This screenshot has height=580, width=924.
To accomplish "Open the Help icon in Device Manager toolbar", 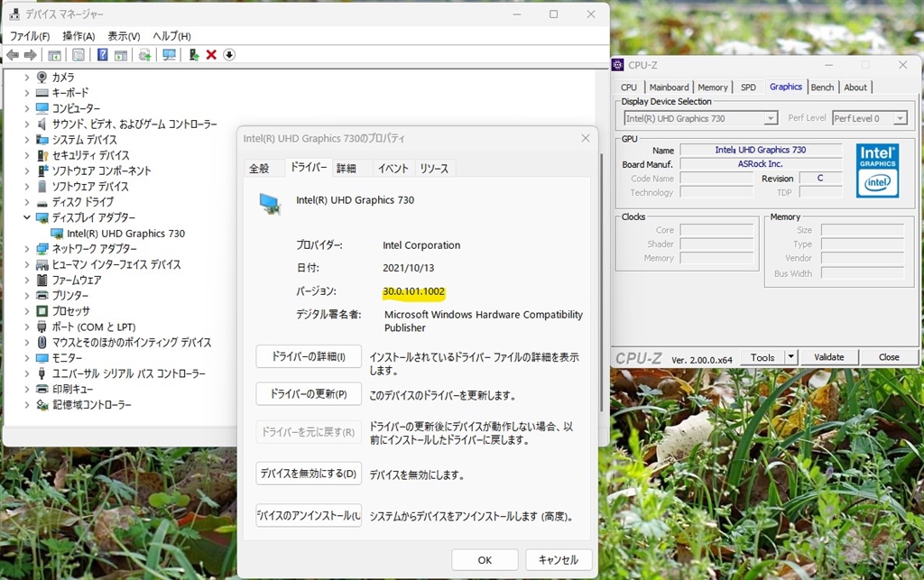I will 101,55.
